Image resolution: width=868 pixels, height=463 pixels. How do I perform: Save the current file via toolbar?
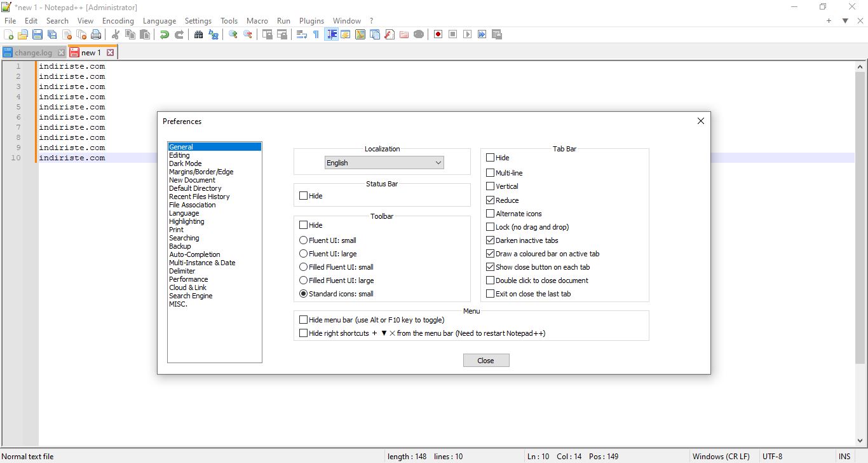[x=37, y=34]
